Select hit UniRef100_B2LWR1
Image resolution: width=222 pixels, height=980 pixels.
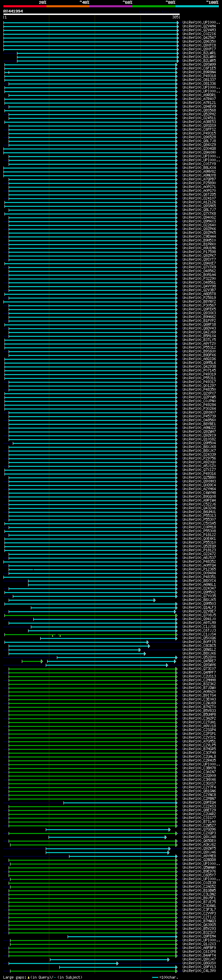(x=199, y=53)
